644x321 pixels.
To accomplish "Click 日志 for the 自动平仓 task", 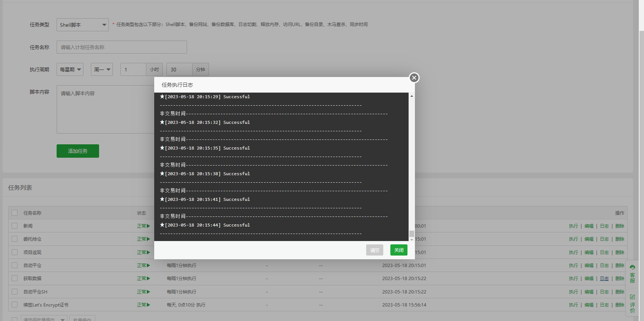I will pos(604,266).
